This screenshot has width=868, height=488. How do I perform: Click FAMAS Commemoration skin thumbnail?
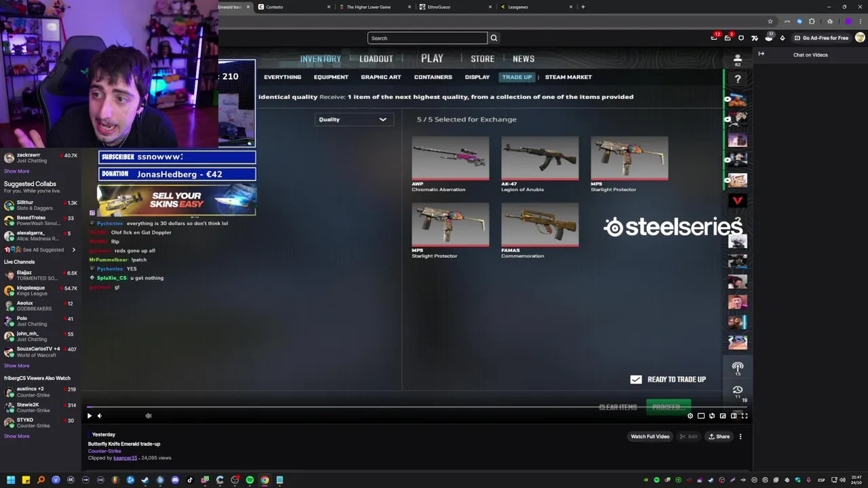(x=540, y=225)
